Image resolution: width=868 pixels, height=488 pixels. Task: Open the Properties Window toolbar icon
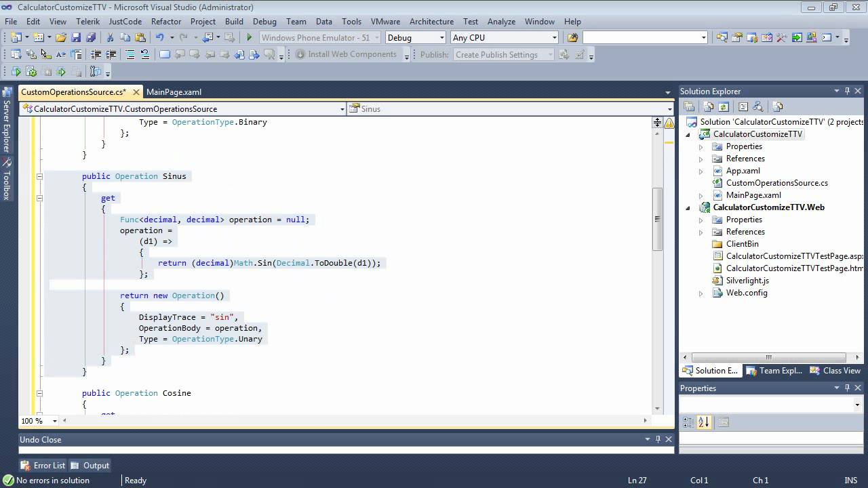pyautogui.click(x=737, y=38)
